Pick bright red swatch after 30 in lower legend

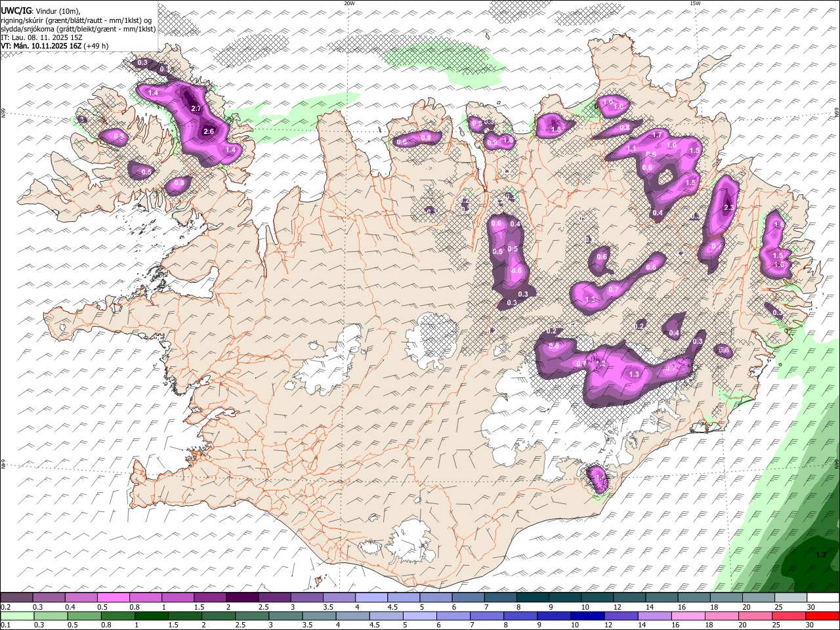pos(823,616)
